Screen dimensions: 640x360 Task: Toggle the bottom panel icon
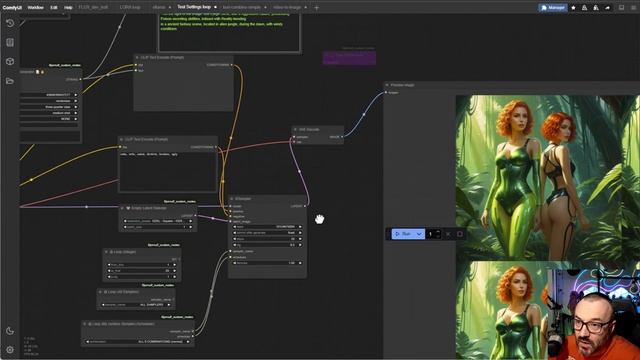pyautogui.click(x=621, y=7)
